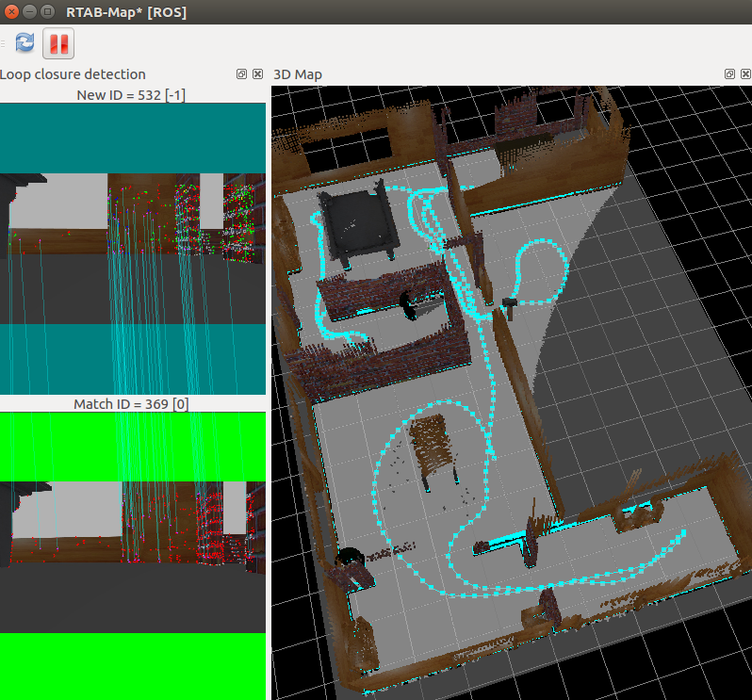Click the New ID = 532 label
The image size is (752, 700).
132,94
